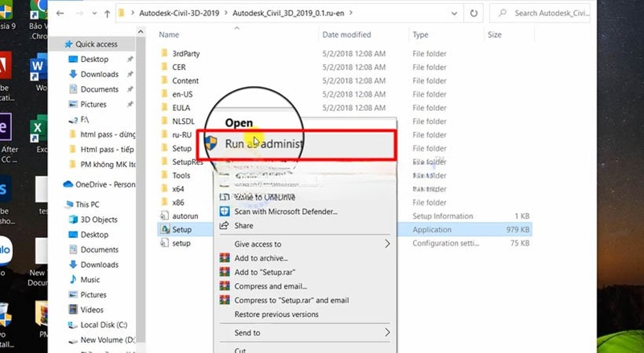Expand the Send to submenu

(x=305, y=333)
